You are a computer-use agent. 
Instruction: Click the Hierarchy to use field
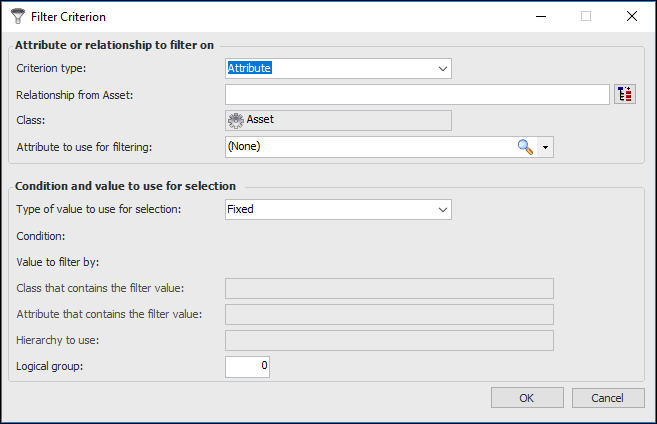click(x=389, y=341)
